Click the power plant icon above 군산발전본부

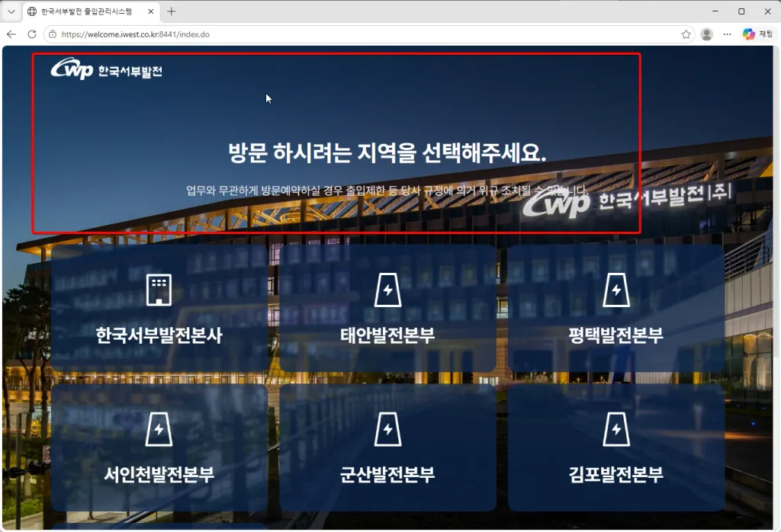click(x=387, y=429)
